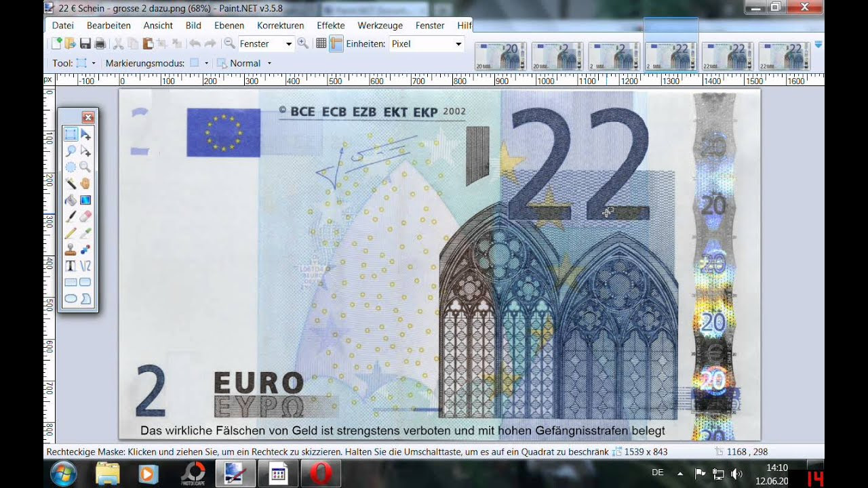Screen dimensions: 868x488
Task: Switch to the first image thumbnail
Action: (500, 56)
